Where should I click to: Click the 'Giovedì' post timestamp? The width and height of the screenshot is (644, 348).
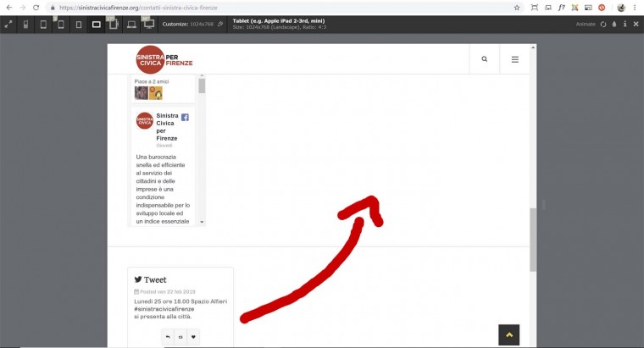pos(164,146)
